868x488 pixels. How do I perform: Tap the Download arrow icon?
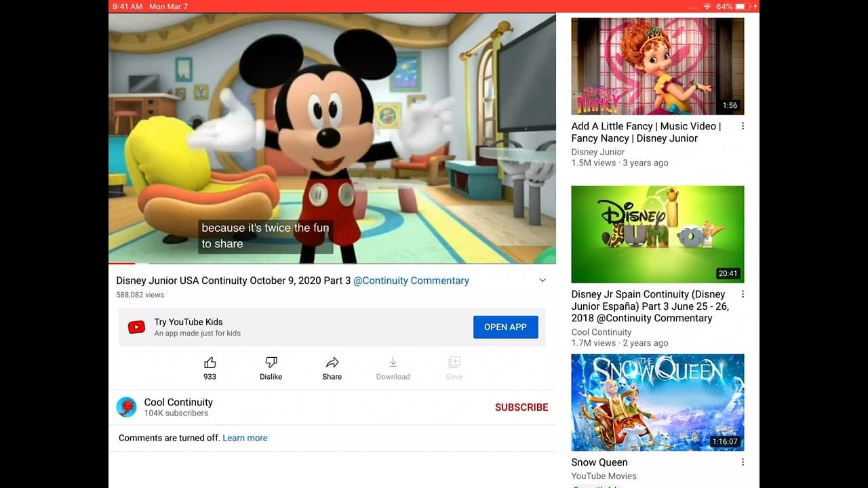pos(393,363)
